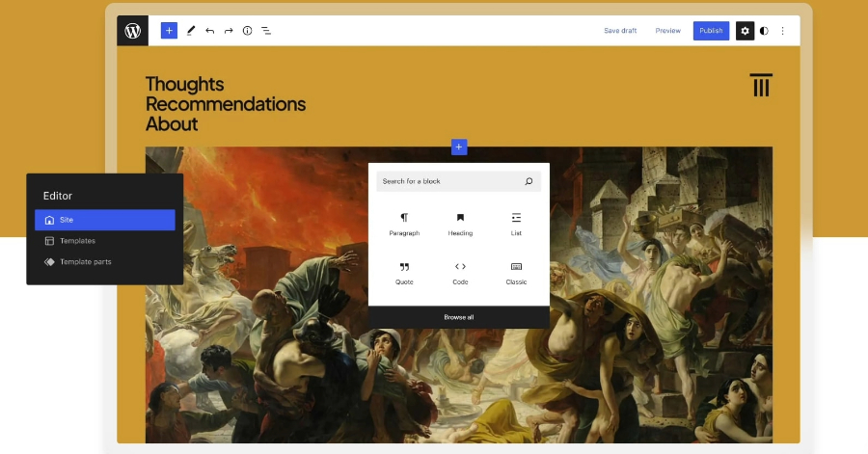Open the list view outline
Image resolution: width=868 pixels, height=454 pixels.
tap(266, 31)
